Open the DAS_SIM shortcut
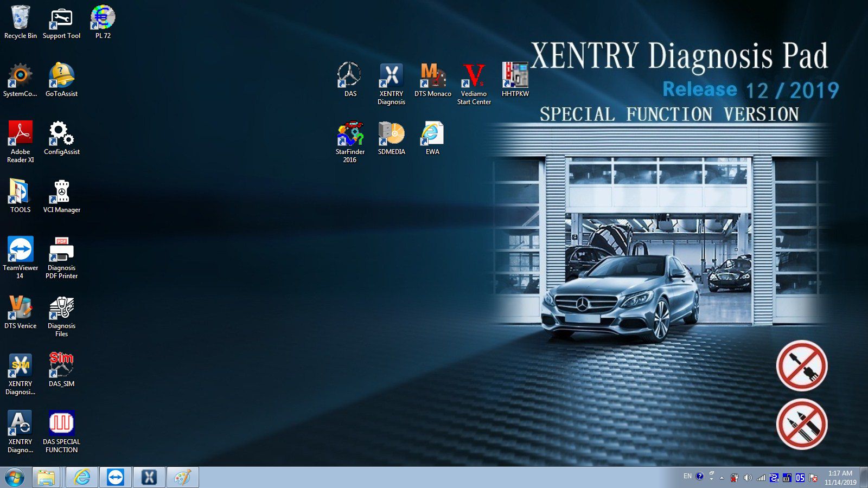Screen dimensions: 868x488 click(61, 370)
